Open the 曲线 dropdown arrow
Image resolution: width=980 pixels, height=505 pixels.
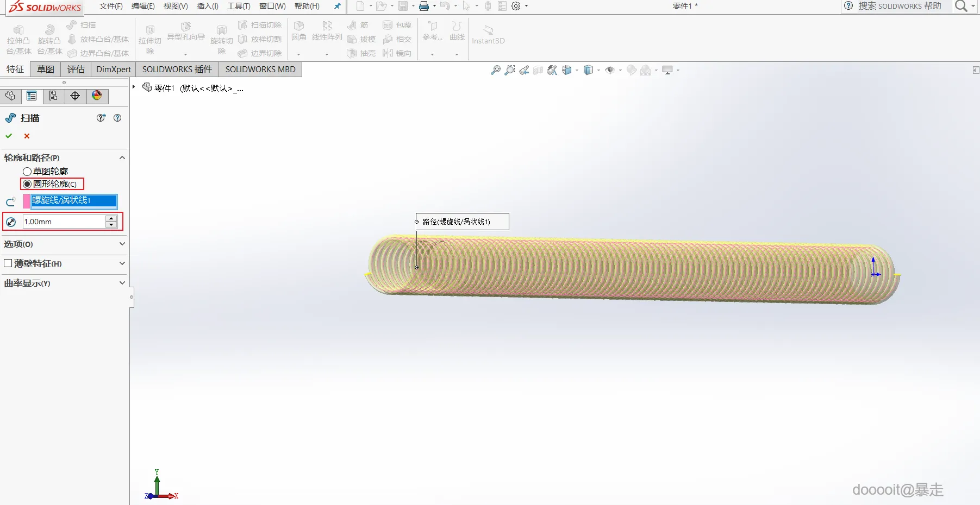click(x=457, y=54)
